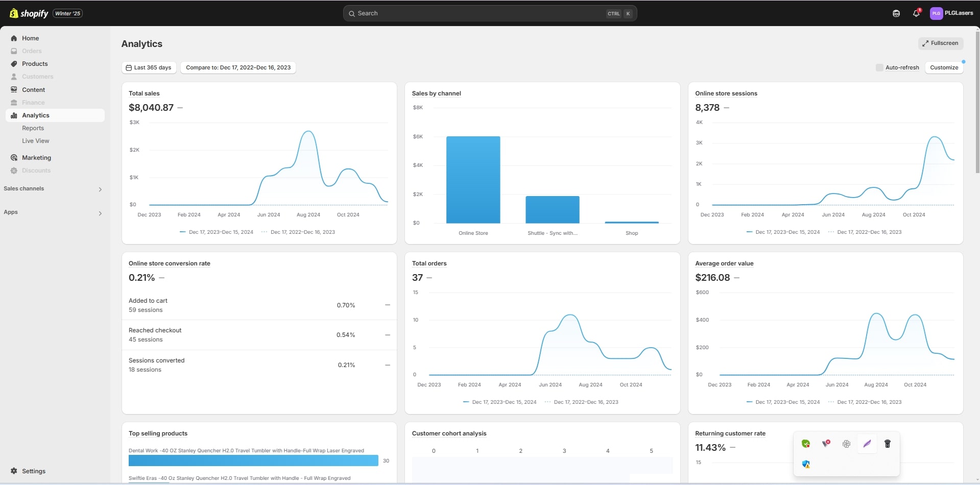Click the Settings gear icon in sidebar

tap(14, 471)
